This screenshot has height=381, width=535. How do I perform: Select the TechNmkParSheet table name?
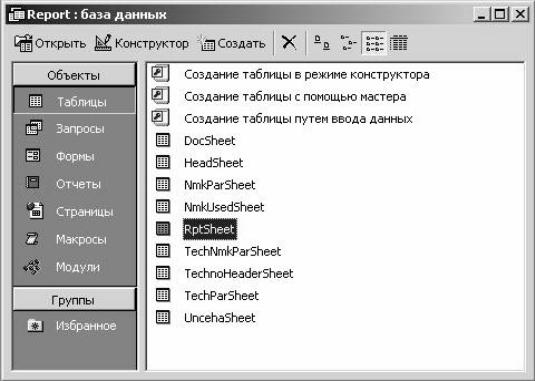point(233,251)
